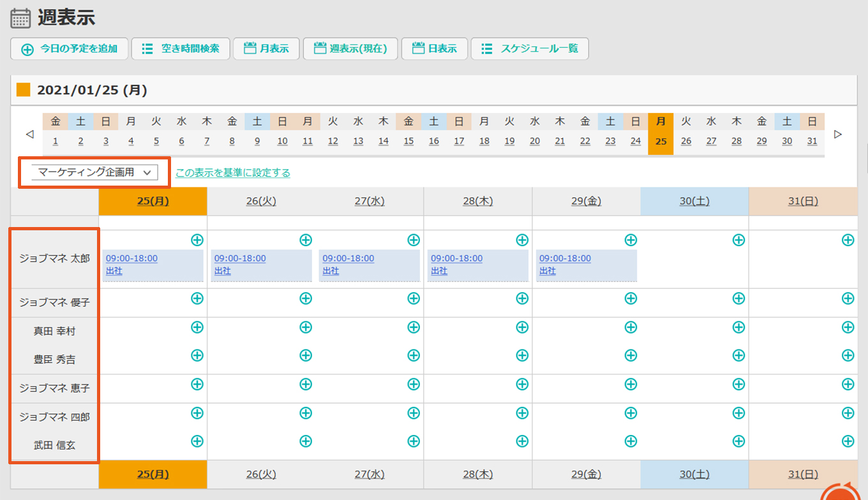Add schedule for ジョブマネ 優子 on 28(木)
Screen dimensions: 868x500
tap(522, 298)
